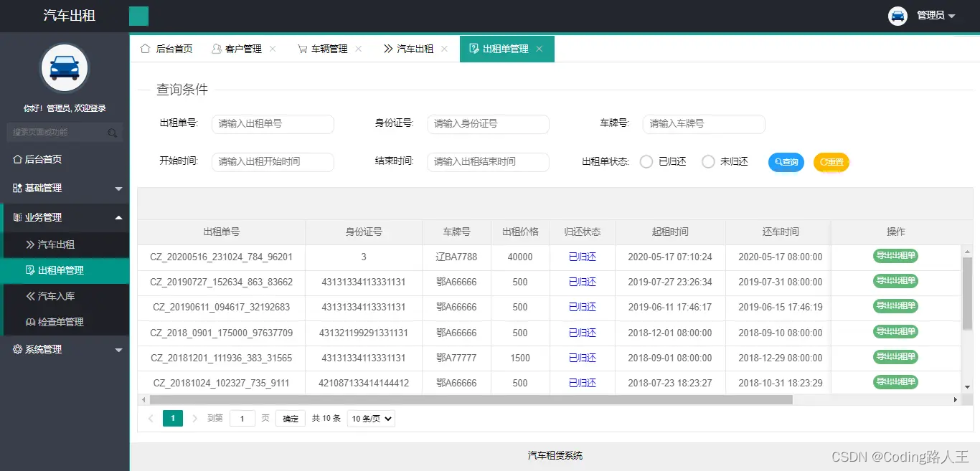Click the go-to-page number input

(x=242, y=419)
